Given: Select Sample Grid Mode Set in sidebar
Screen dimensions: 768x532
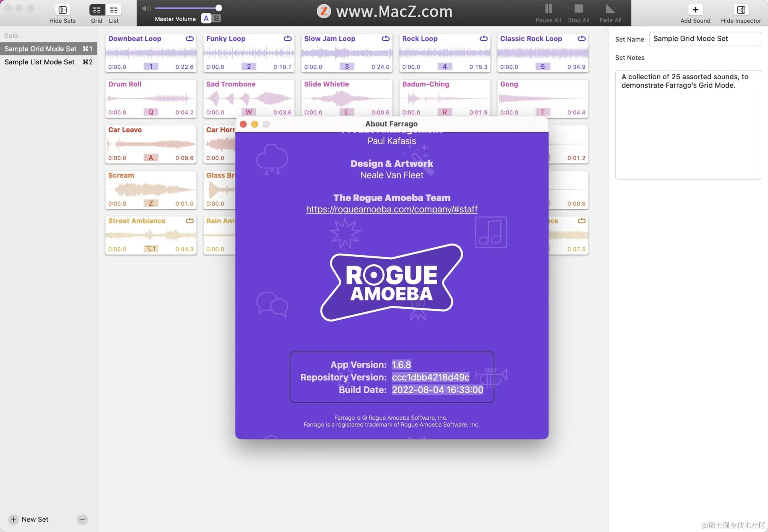Looking at the screenshot, I should 40,49.
